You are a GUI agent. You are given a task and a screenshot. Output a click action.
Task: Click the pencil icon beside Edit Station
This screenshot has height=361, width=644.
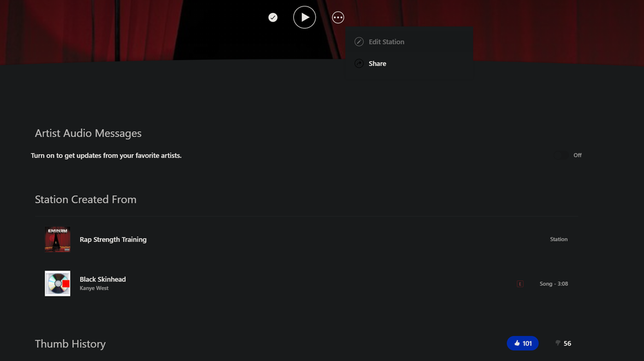point(359,42)
